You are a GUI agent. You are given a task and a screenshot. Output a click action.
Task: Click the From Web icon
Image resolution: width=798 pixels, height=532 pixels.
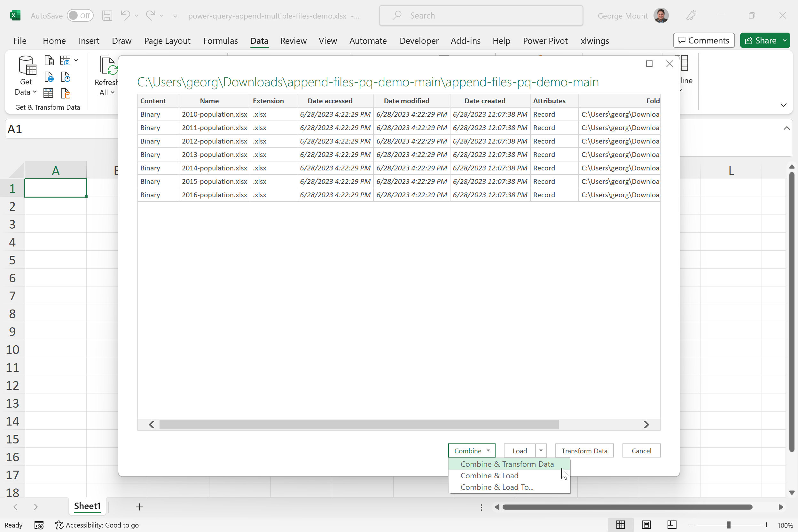click(49, 77)
